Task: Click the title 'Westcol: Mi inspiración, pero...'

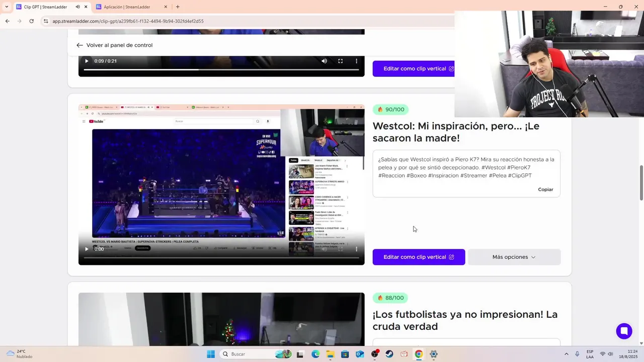Action: (x=456, y=132)
